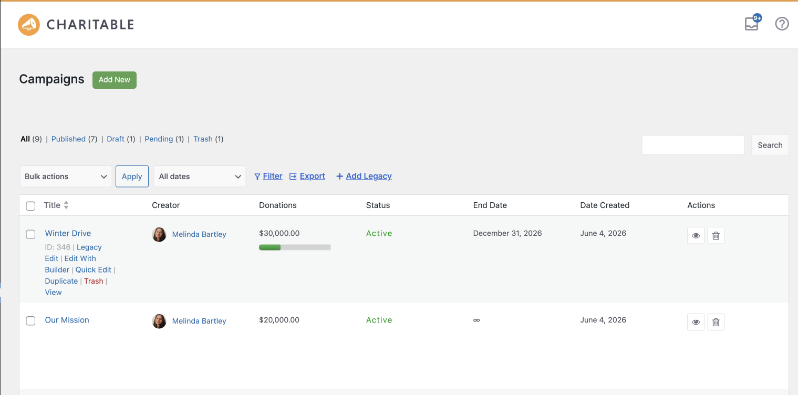Open the All dates dropdown
The image size is (798, 395).
pos(200,176)
